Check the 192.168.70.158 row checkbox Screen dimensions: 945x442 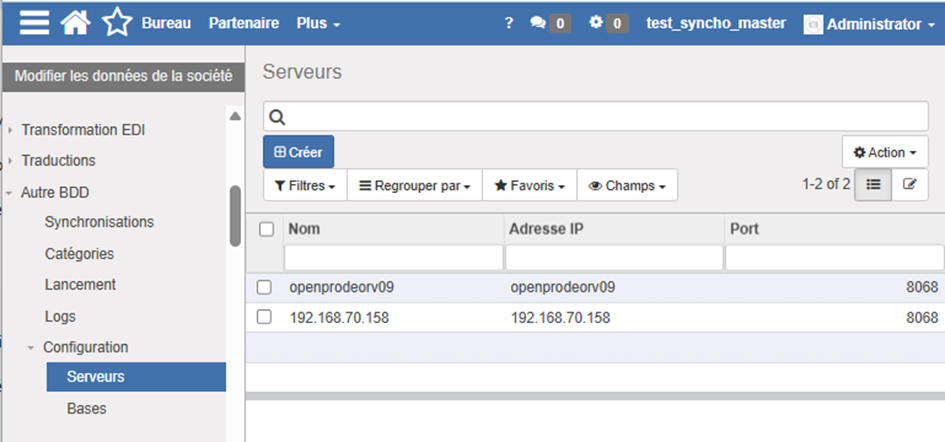(x=264, y=318)
